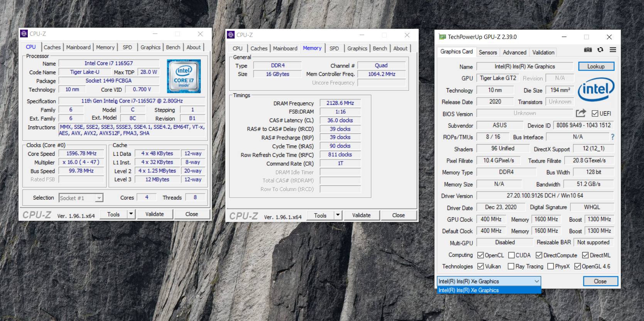Click the GPU Name field in GPU-Z
Screen dimensions: 644x321
pyautogui.click(x=525, y=67)
